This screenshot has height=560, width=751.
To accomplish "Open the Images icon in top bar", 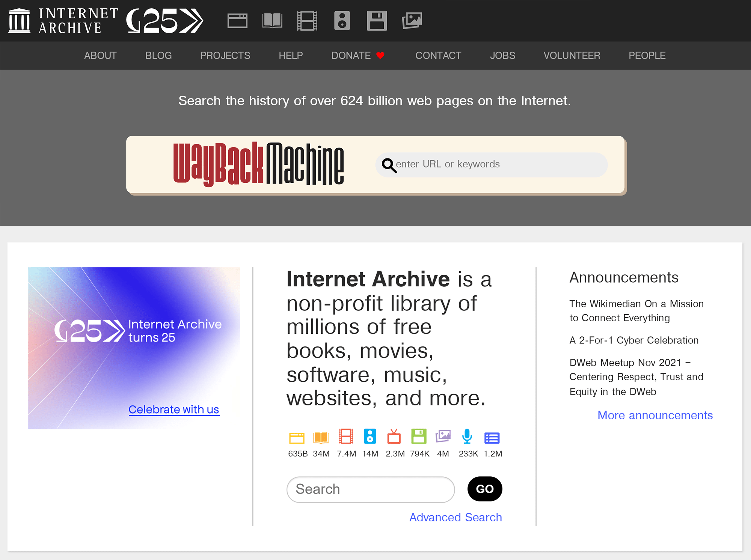I will pyautogui.click(x=412, y=21).
